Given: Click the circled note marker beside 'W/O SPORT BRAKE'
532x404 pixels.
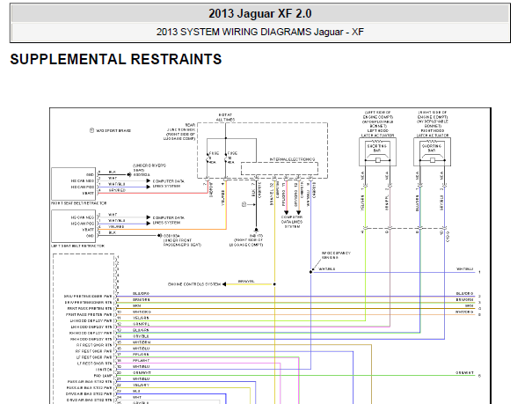Looking at the screenshot, I should point(91,130).
